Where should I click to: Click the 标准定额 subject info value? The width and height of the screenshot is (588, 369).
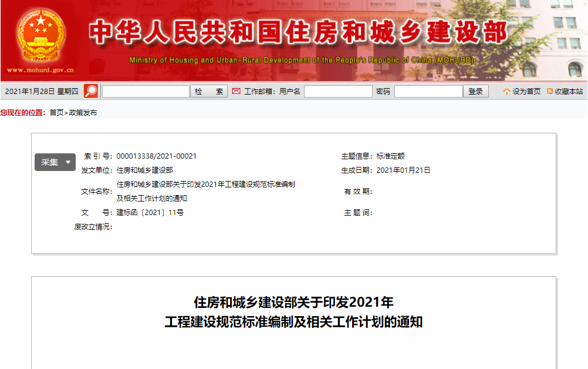390,156
